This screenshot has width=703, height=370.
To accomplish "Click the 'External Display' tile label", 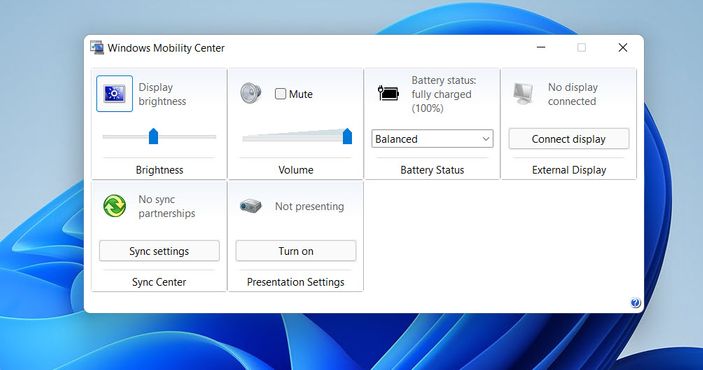I will click(x=569, y=170).
